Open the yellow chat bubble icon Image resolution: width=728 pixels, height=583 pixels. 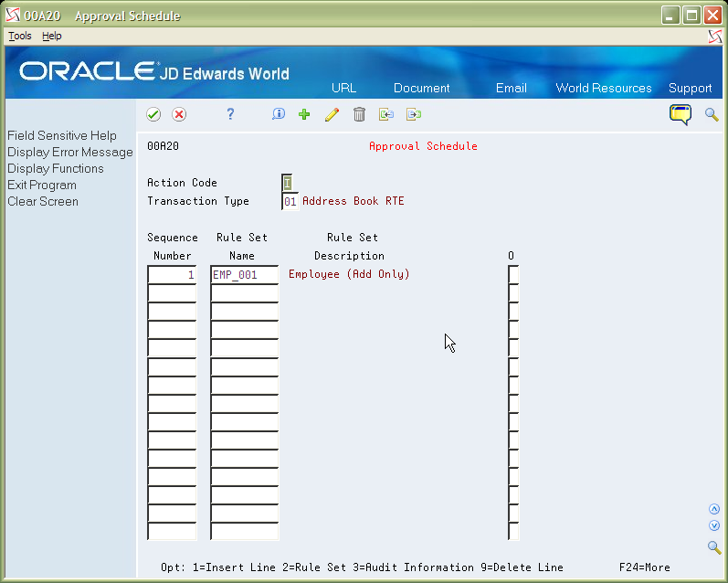click(681, 114)
